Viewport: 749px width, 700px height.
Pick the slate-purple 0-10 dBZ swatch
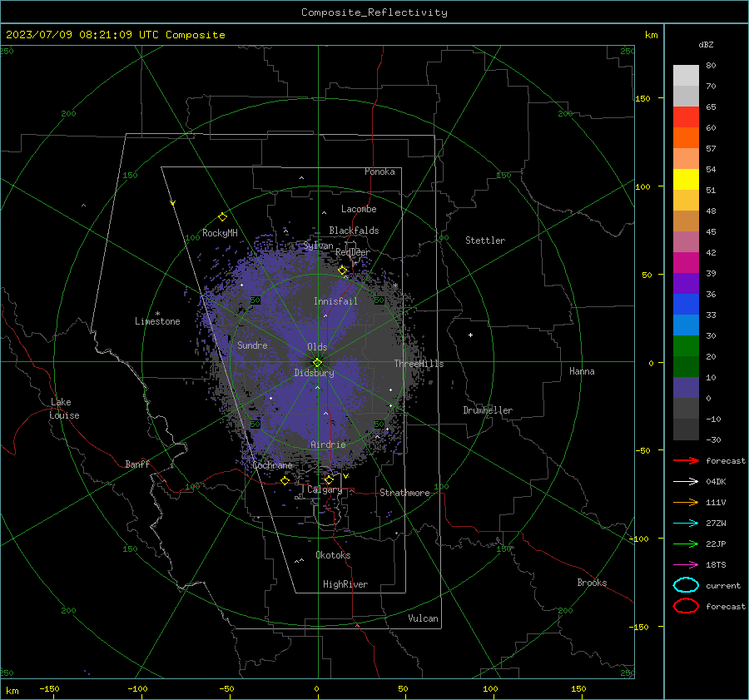[x=686, y=388]
